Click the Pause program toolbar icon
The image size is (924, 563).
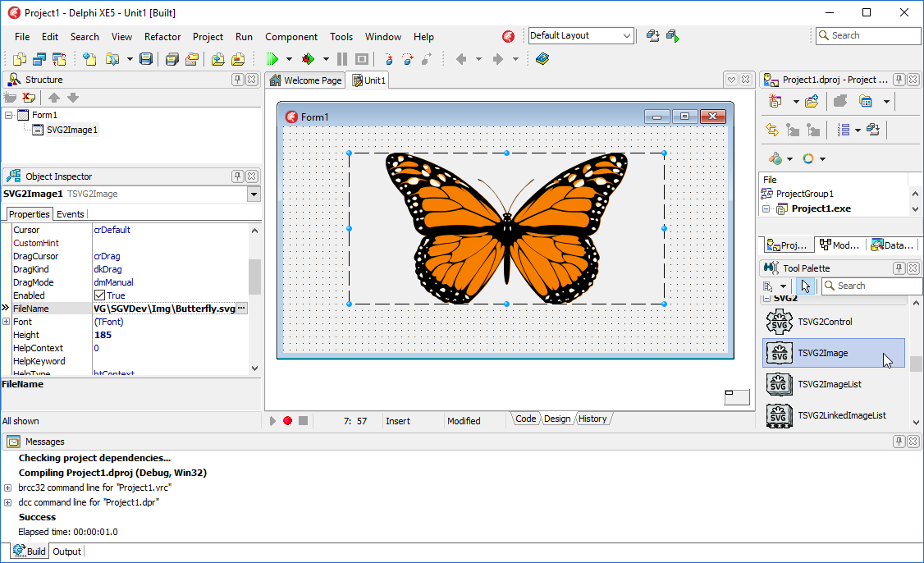click(342, 59)
